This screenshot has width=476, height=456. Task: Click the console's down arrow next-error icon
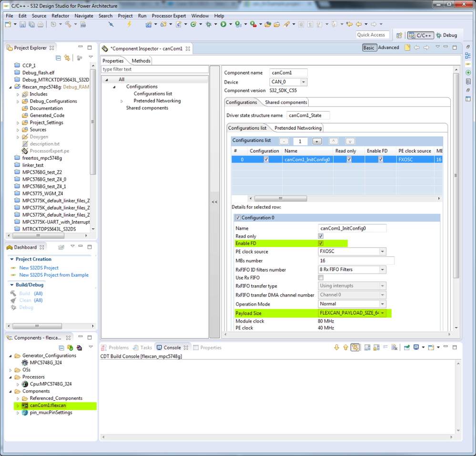(336, 348)
